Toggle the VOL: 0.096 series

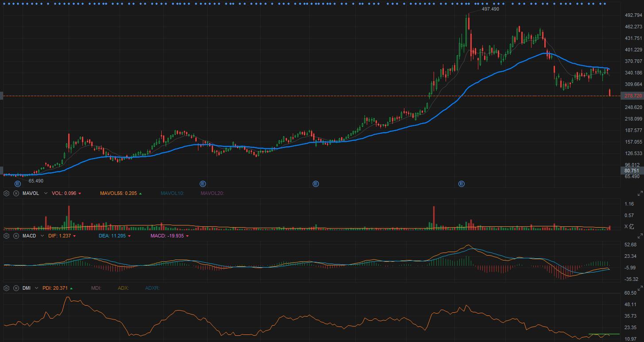(x=66, y=194)
